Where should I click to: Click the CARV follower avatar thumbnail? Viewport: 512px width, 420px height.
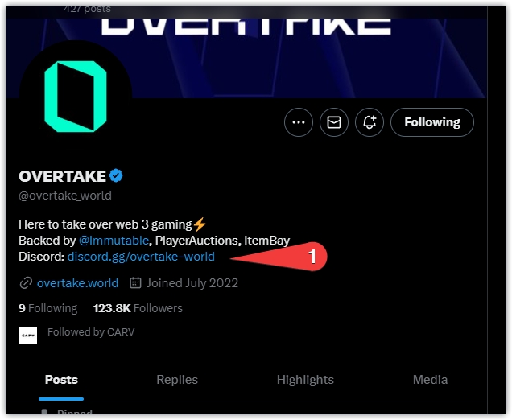pyautogui.click(x=28, y=336)
